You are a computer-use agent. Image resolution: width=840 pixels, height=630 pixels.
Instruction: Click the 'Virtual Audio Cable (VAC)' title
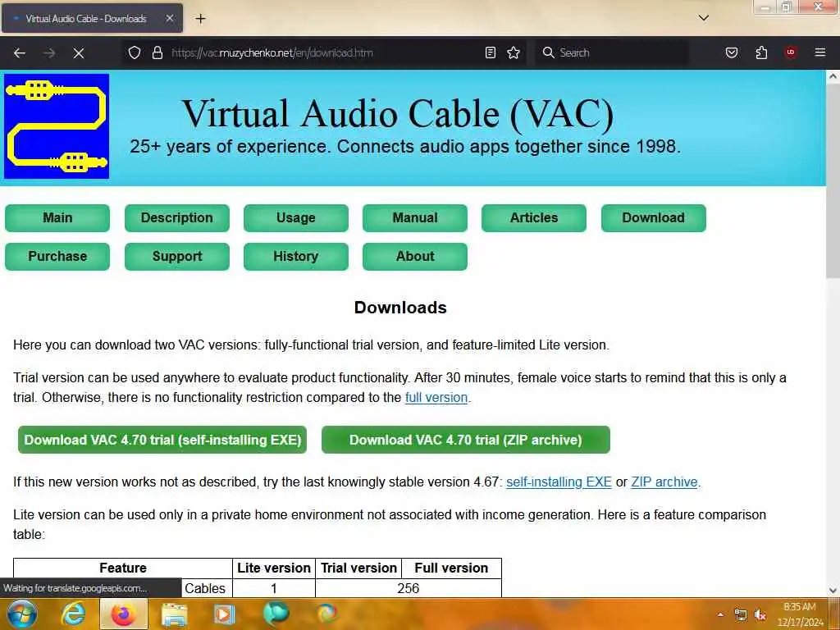(398, 113)
